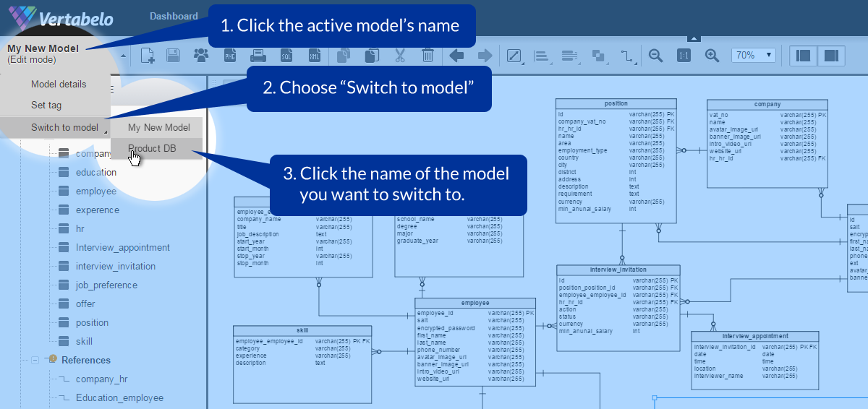The image size is (868, 409).
Task: Click the new document icon
Action: point(148,56)
